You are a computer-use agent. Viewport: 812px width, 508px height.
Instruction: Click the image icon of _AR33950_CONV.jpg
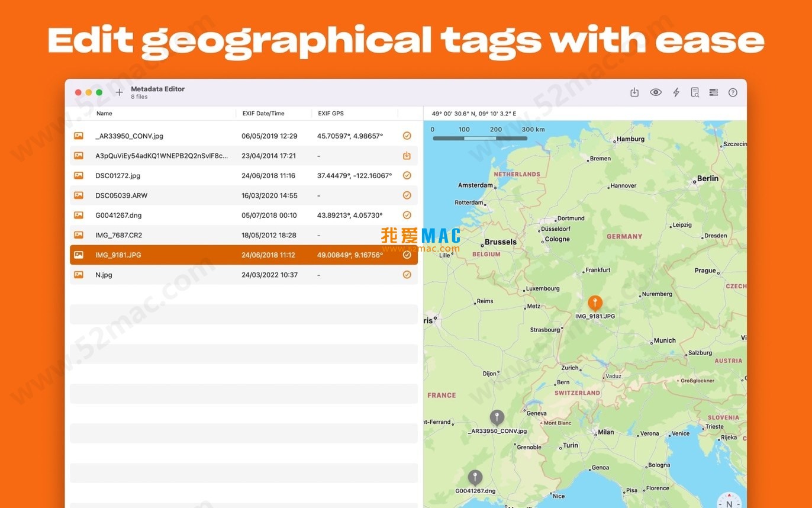78,136
